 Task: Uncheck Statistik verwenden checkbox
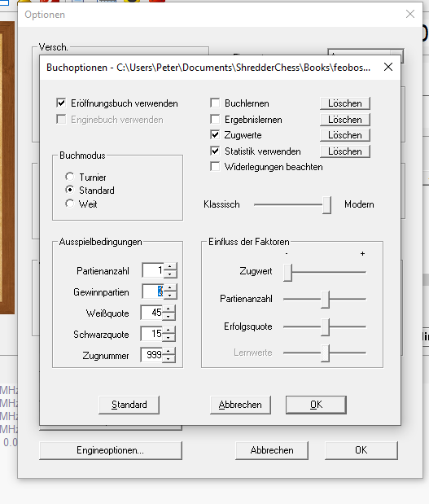coord(215,151)
